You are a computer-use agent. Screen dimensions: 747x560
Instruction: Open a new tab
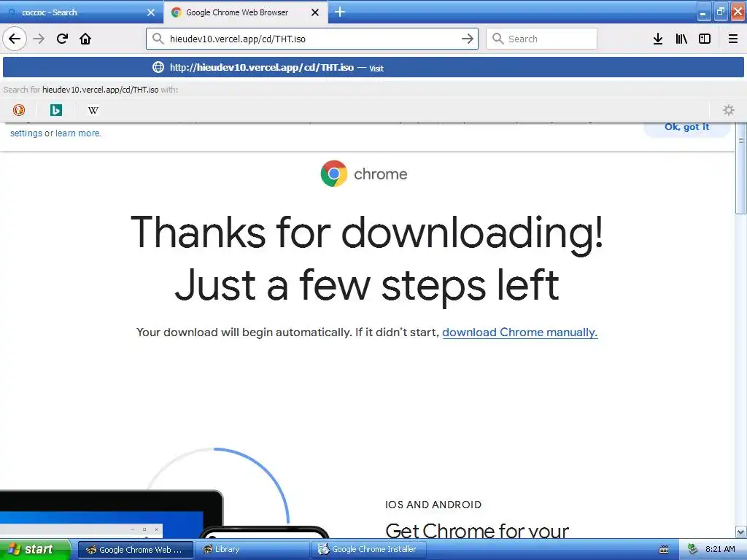pyautogui.click(x=340, y=12)
